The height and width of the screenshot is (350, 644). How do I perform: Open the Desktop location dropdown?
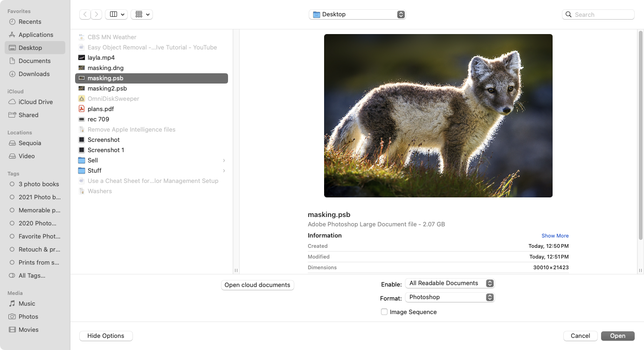coord(357,14)
